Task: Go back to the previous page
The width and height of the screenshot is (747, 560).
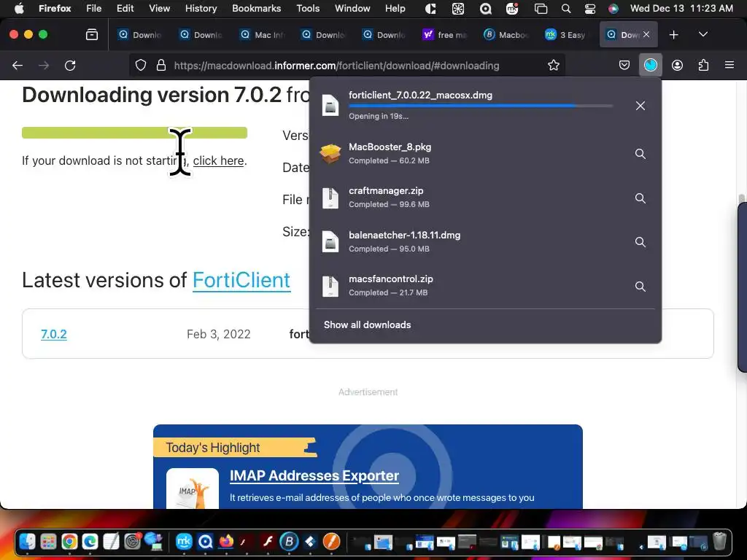Action: [x=18, y=65]
